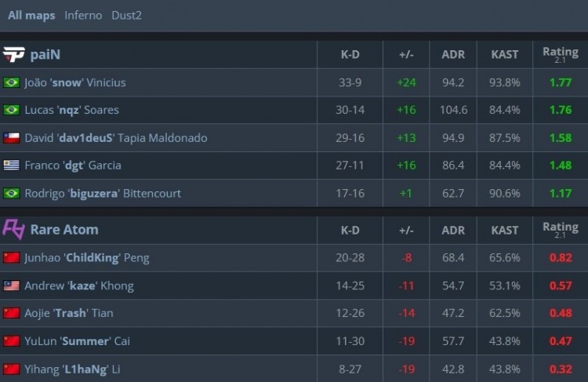Click Uruguay flag next to dgt
The height and width of the screenshot is (382, 588).
point(11,165)
